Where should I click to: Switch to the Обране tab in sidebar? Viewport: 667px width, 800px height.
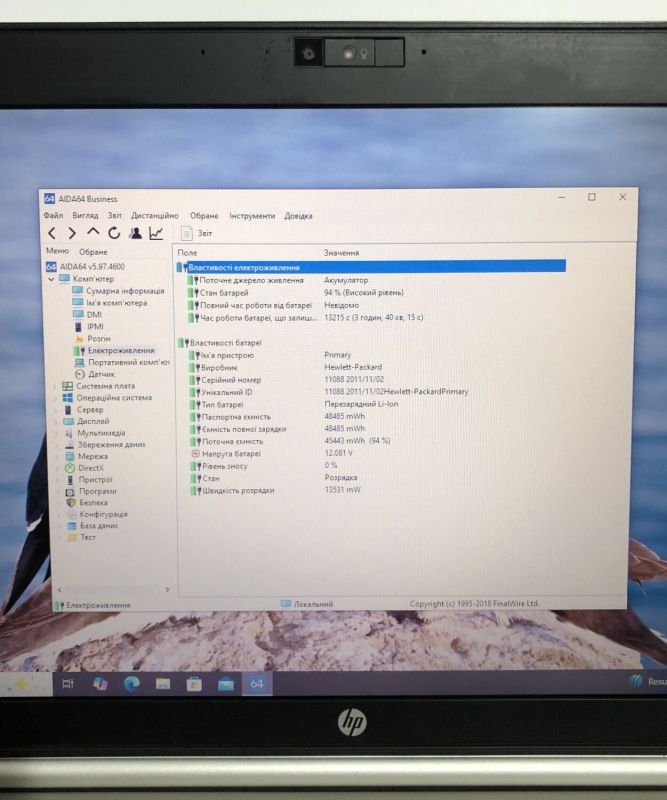click(93, 252)
